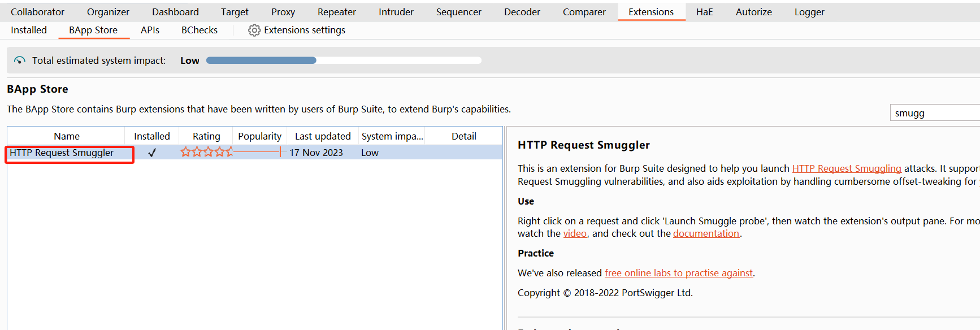Click the HTTP Request Smuggler detail heading
The width and height of the screenshot is (980, 330).
pos(584,145)
